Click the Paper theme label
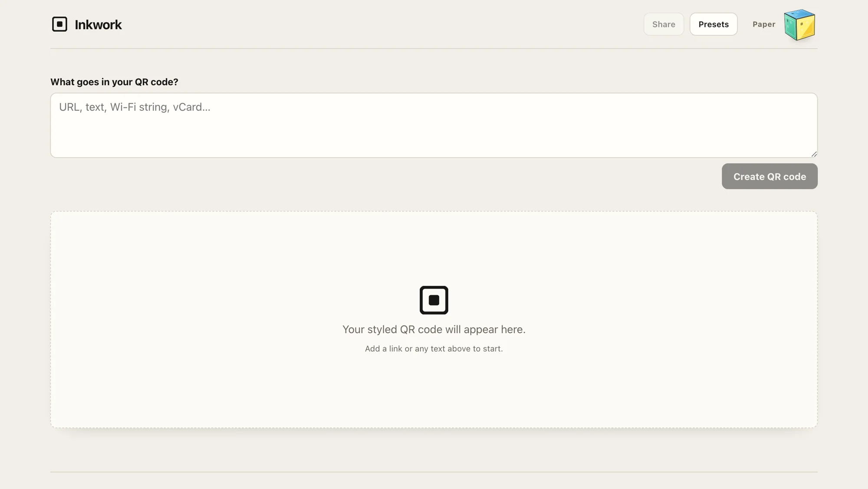 (764, 24)
